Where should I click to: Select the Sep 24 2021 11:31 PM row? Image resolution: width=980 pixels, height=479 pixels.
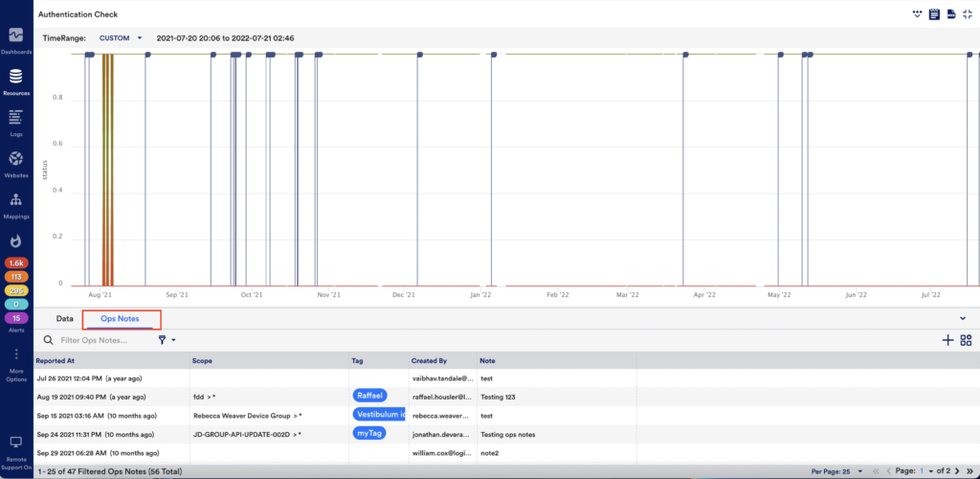click(x=507, y=434)
